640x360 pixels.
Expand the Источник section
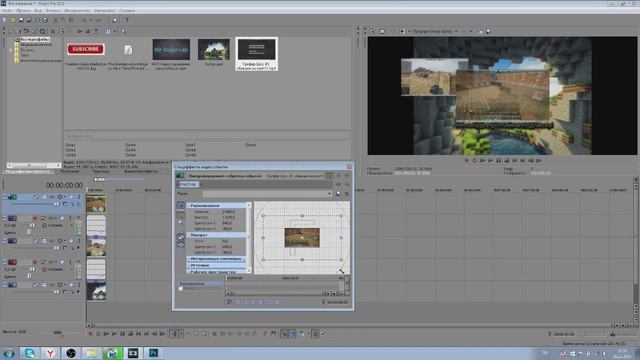216,265
